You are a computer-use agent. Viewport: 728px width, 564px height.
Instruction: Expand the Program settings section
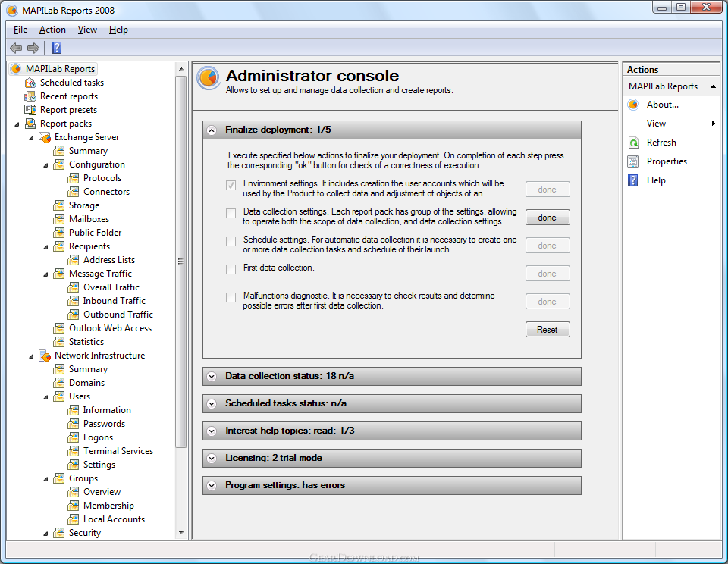pyautogui.click(x=212, y=486)
